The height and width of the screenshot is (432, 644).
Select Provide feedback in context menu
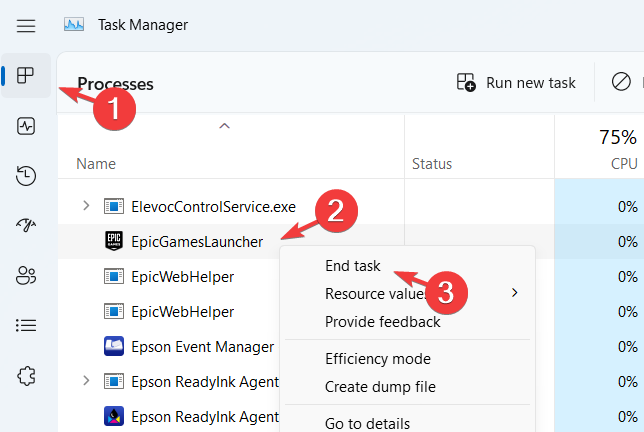[x=382, y=322]
